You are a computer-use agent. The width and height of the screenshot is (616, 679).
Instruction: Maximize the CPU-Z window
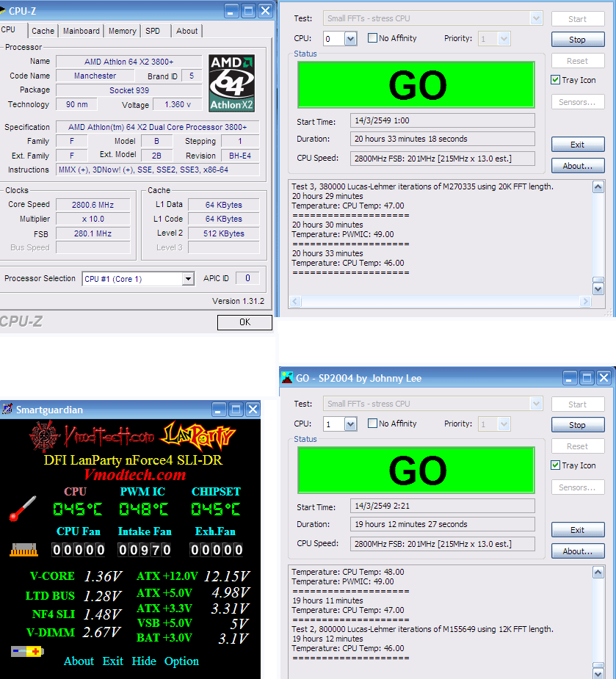pyautogui.click(x=249, y=11)
